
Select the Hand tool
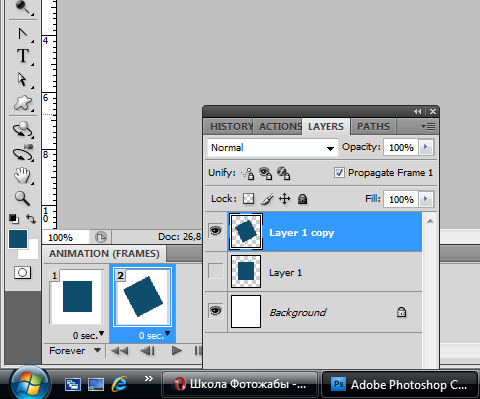tap(22, 176)
